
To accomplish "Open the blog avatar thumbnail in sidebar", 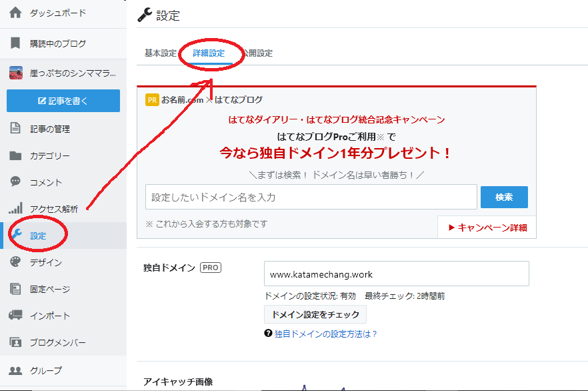I will pyautogui.click(x=16, y=73).
